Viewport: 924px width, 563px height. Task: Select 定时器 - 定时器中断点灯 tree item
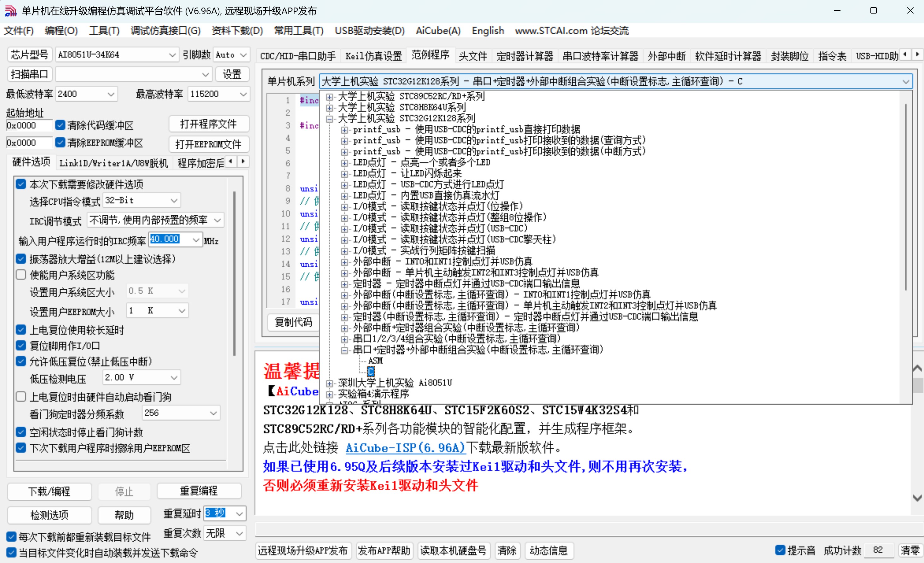[466, 284]
